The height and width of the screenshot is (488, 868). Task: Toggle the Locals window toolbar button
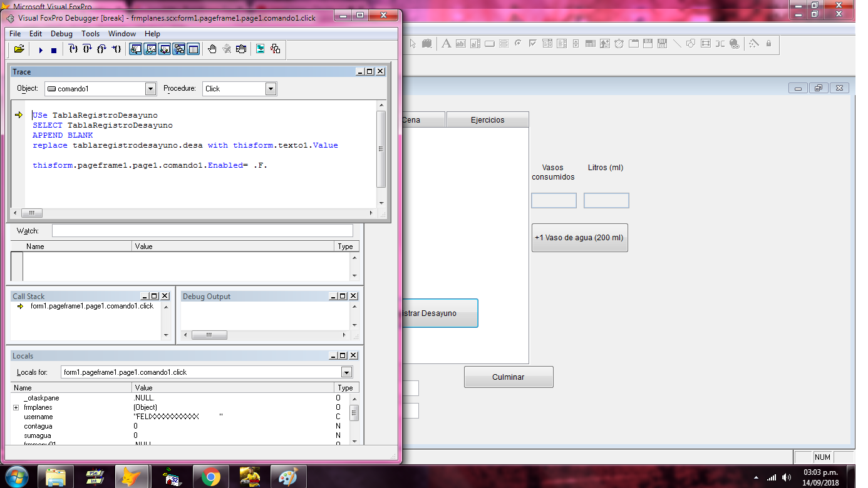coord(165,49)
